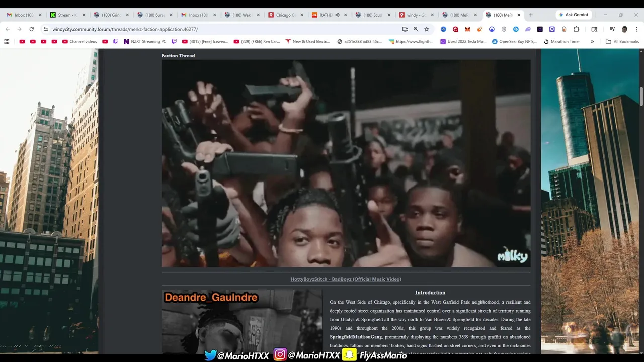Click the Ask Gemini button
This screenshot has height=362, width=644.
click(x=573, y=15)
